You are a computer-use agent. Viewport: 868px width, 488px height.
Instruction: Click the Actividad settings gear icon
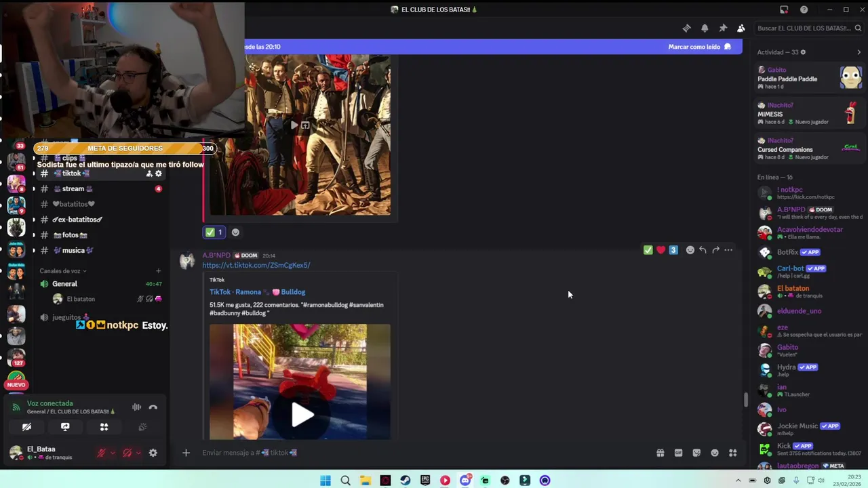[804, 52]
